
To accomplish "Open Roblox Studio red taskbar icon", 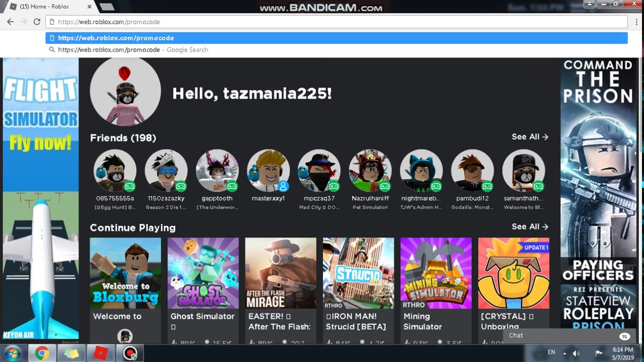I will pyautogui.click(x=101, y=353).
